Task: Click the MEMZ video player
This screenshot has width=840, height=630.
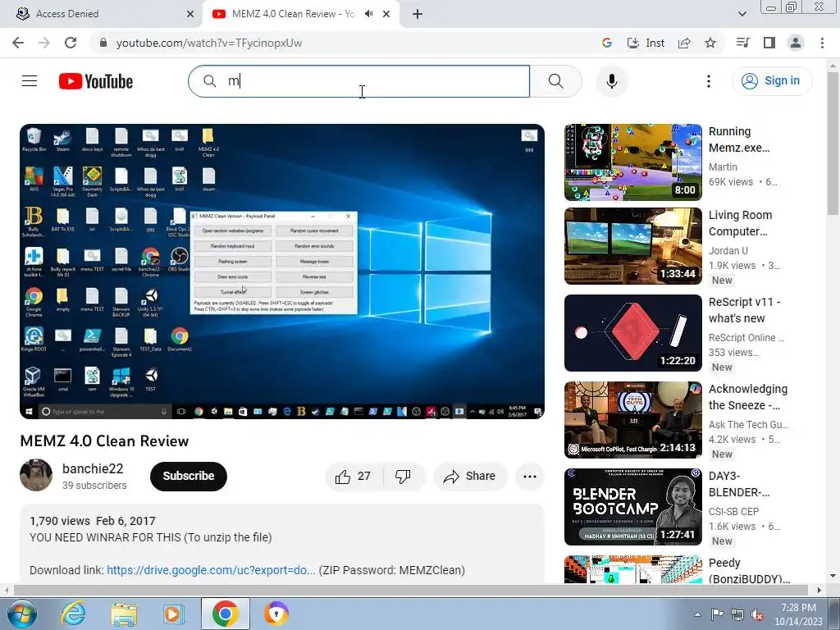Action: (x=282, y=272)
